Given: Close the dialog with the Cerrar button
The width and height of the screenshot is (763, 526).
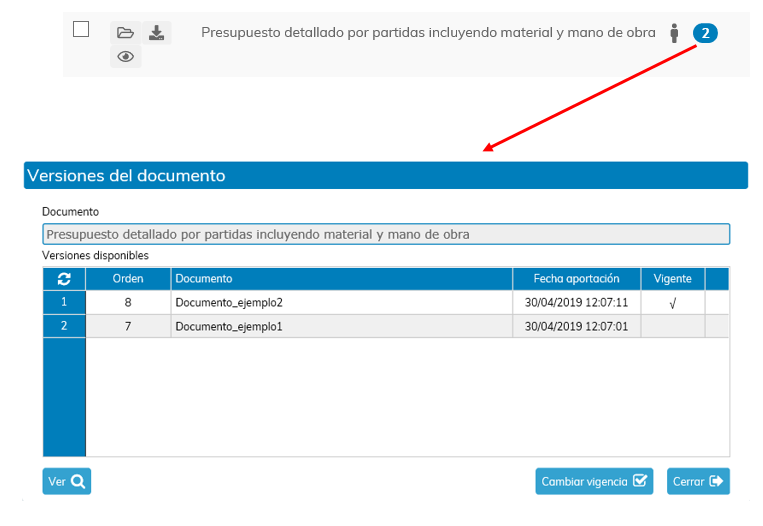Looking at the screenshot, I should tap(698, 481).
